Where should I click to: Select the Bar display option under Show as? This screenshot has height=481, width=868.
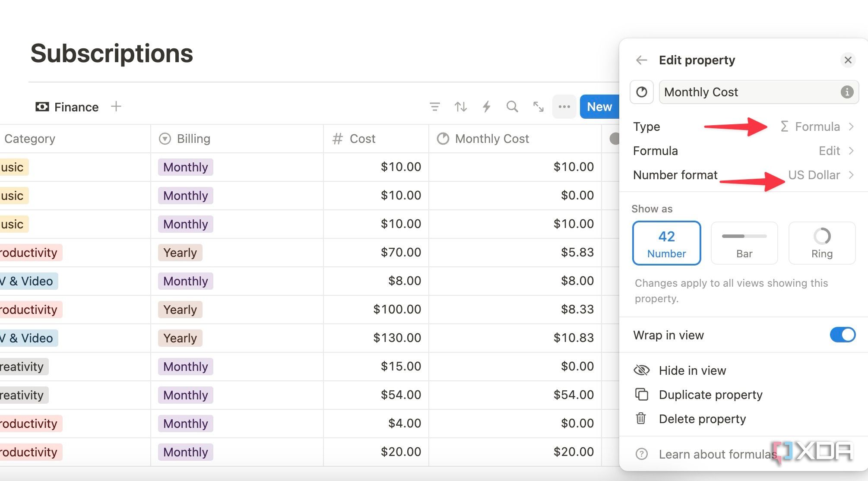[744, 243]
